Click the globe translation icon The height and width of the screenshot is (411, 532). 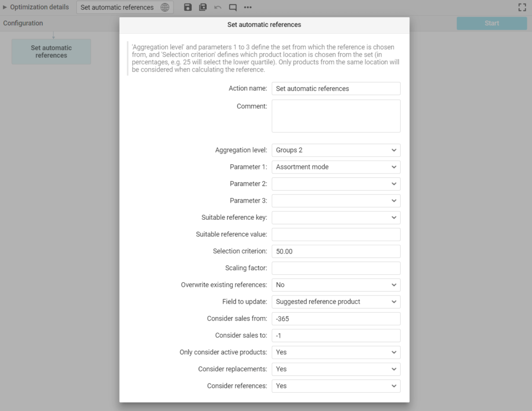[x=165, y=7]
